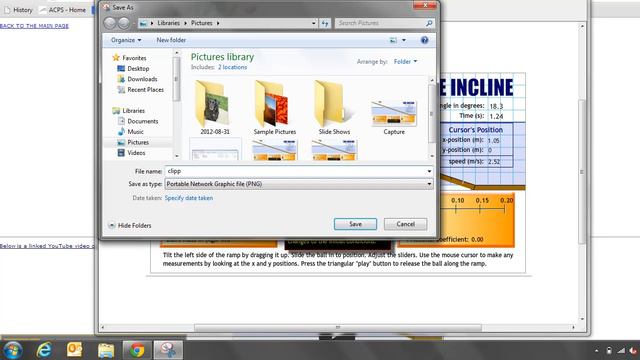Image resolution: width=640 pixels, height=360 pixels.
Task: Click the horizontal scrollbar of the background window
Action: tap(338, 327)
